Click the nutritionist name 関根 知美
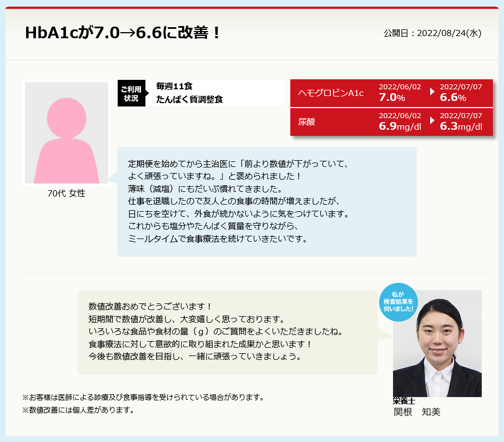Image resolution: width=504 pixels, height=442 pixels. [x=417, y=412]
